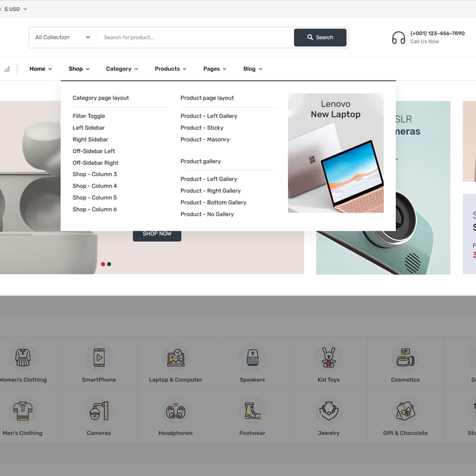Click the headset Call Us icon
Viewport: 476px width, 476px height.
pyautogui.click(x=398, y=38)
